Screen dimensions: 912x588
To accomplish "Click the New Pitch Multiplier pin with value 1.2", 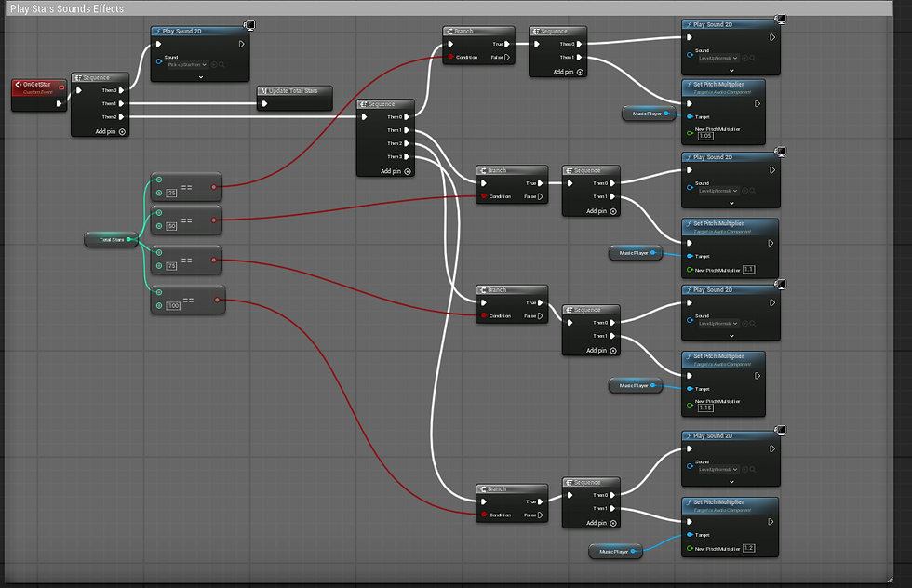I will (690, 548).
